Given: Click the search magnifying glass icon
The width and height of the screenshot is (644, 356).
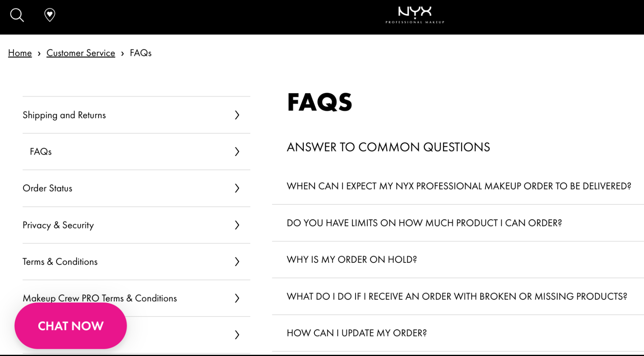Looking at the screenshot, I should click(16, 14).
